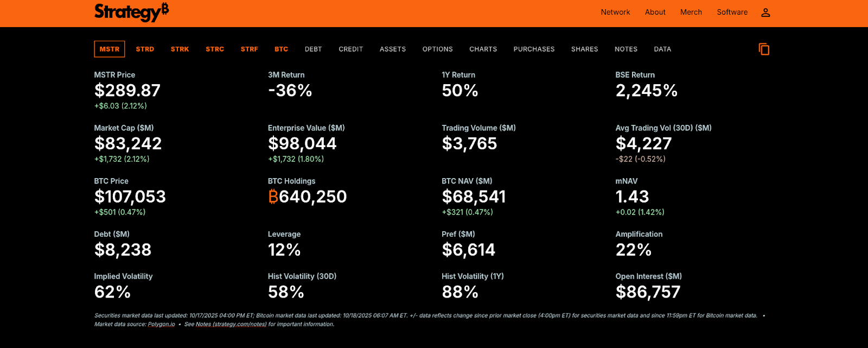The width and height of the screenshot is (868, 348).
Task: Open the BTC tab
Action: (x=281, y=49)
